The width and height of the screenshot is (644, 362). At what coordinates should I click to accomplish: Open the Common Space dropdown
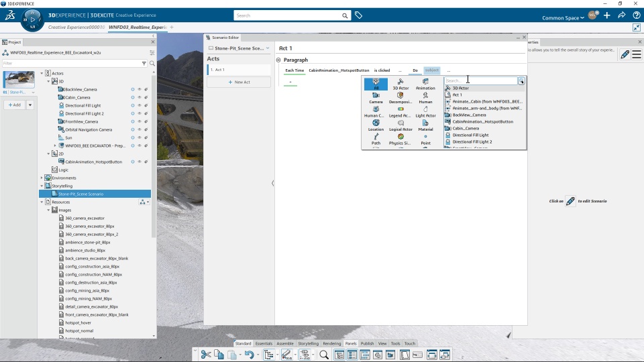tap(563, 17)
